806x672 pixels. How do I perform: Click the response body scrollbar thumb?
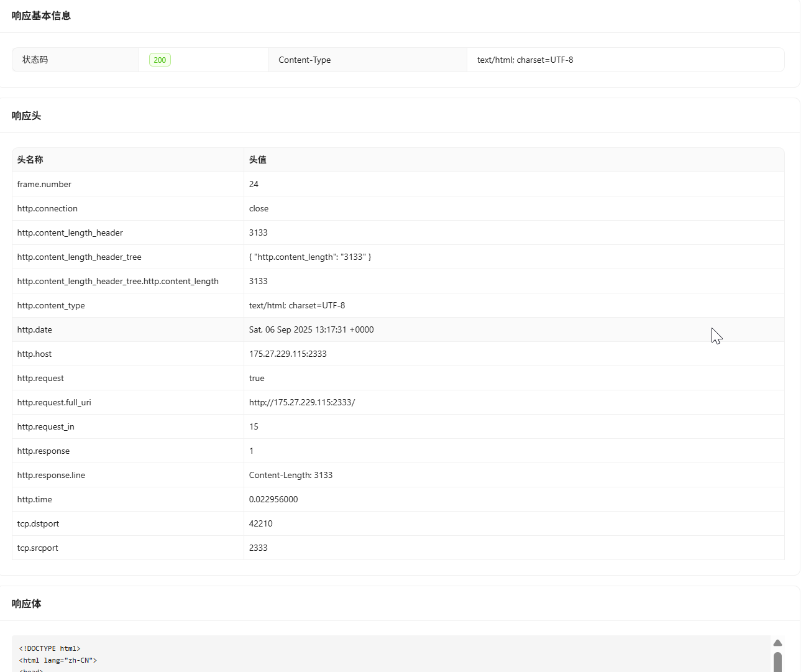777,661
